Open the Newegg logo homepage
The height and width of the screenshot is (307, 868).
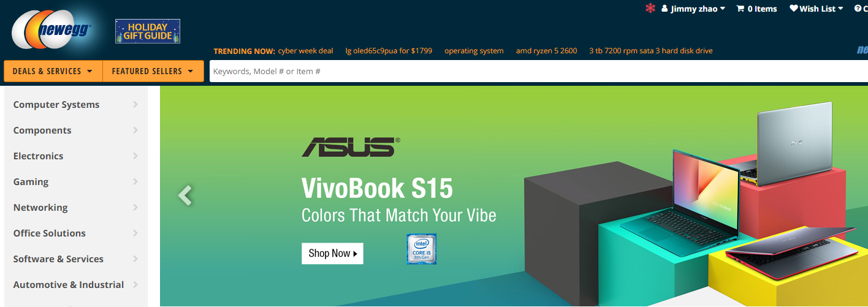tap(51, 31)
